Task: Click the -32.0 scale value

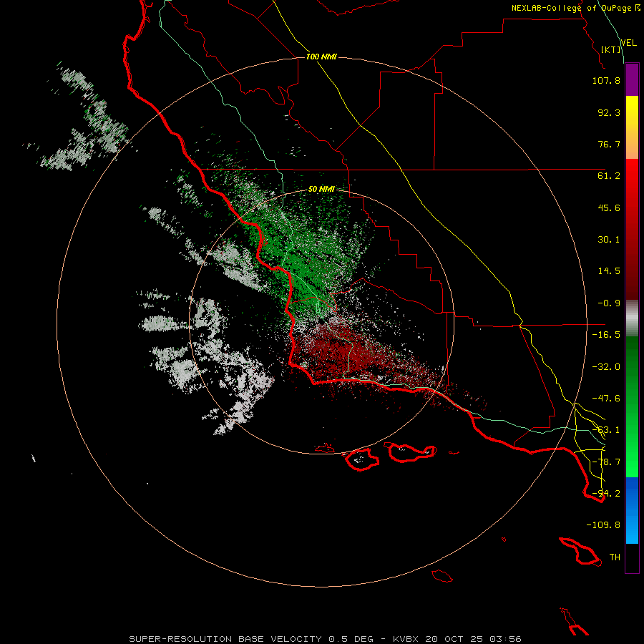Action: 606,367
